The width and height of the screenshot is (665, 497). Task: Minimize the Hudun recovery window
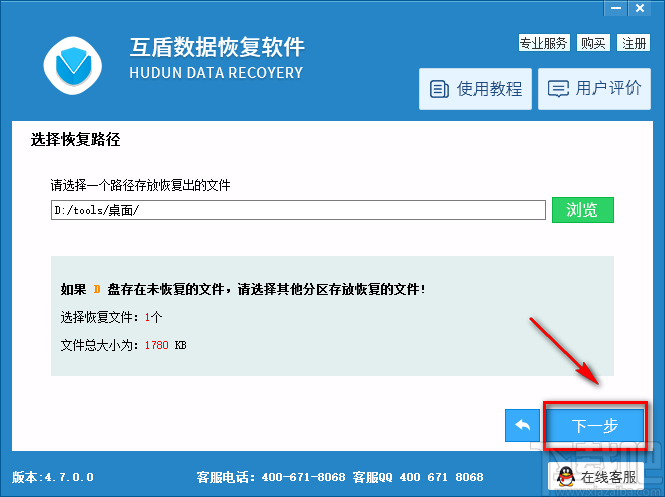(616, 8)
